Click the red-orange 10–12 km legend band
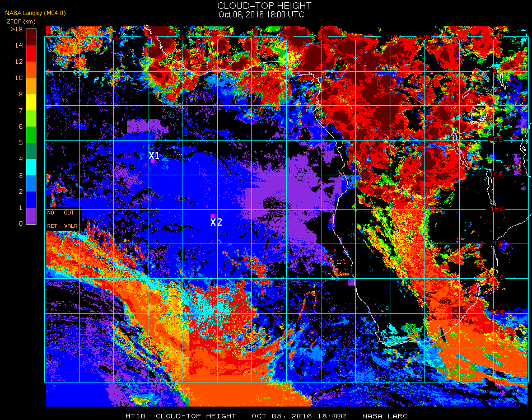This screenshot has height=420, width=532. (x=31, y=70)
